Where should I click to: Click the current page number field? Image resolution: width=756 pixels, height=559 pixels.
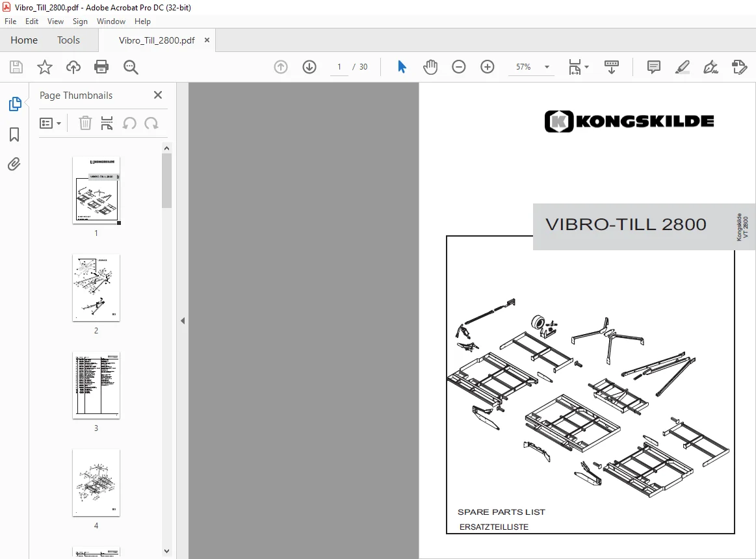pyautogui.click(x=339, y=67)
